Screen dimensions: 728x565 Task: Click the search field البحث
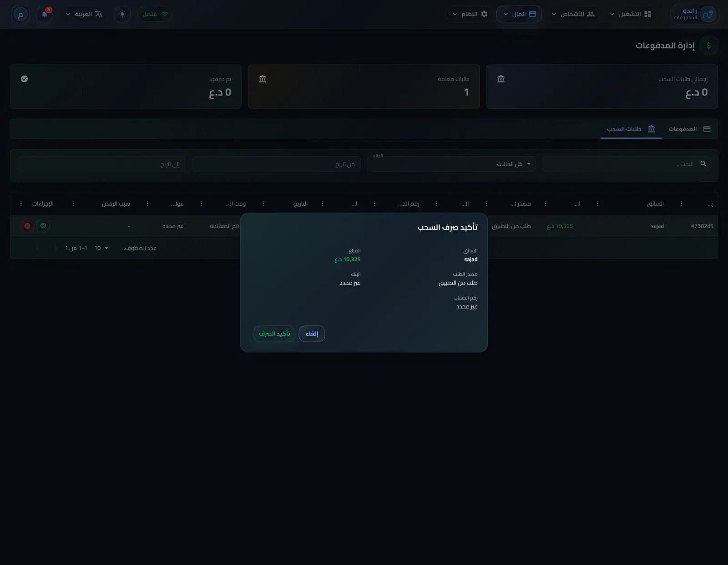pos(626,164)
